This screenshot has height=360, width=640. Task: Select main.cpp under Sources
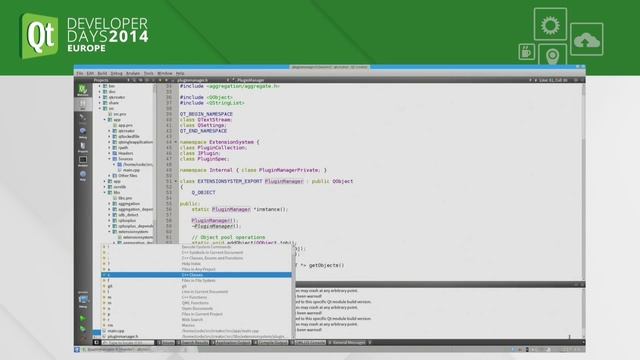[131, 170]
